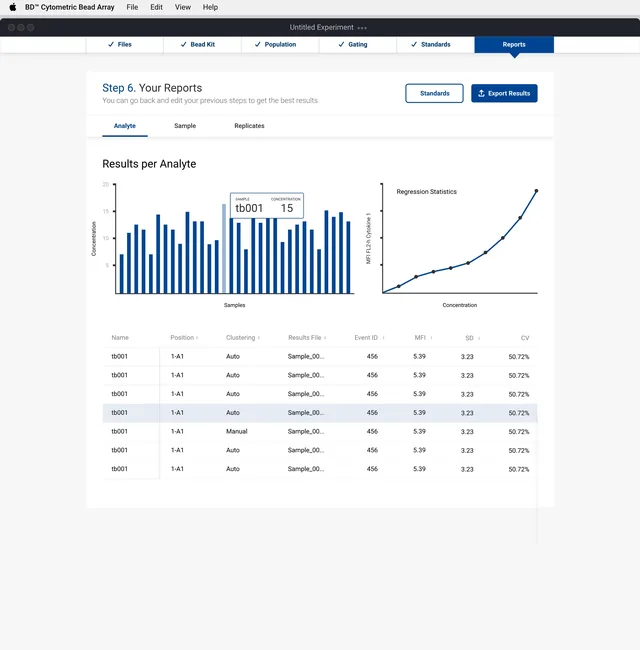The image size is (640, 650).
Task: Click the experiment title ellipsis icon
Action: (x=362, y=28)
